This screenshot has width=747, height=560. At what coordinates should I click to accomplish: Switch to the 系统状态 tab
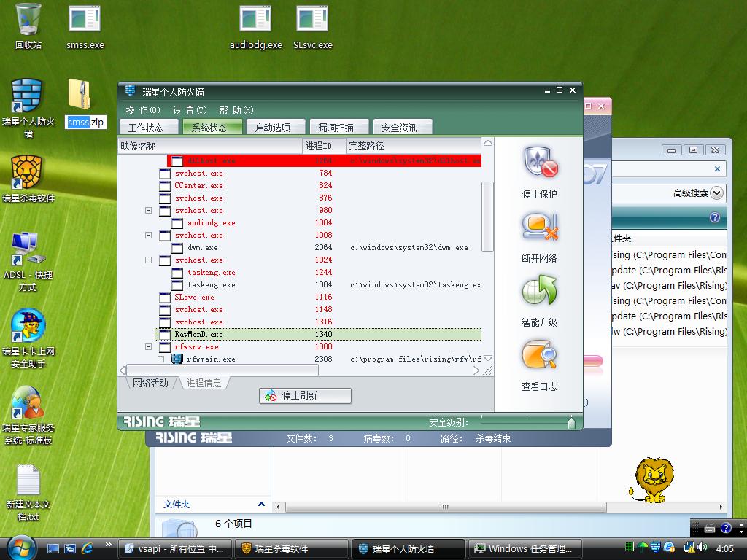point(212,127)
